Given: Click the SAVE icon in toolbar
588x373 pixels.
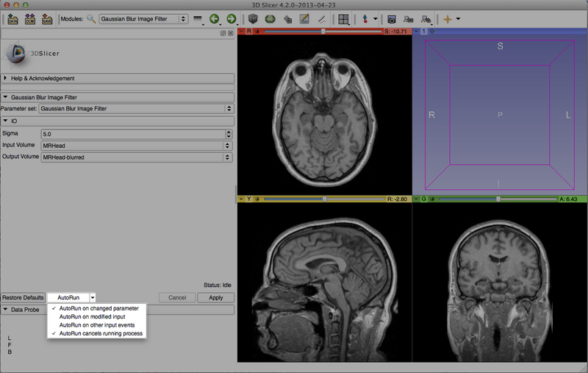Looking at the screenshot, I should (x=47, y=18).
